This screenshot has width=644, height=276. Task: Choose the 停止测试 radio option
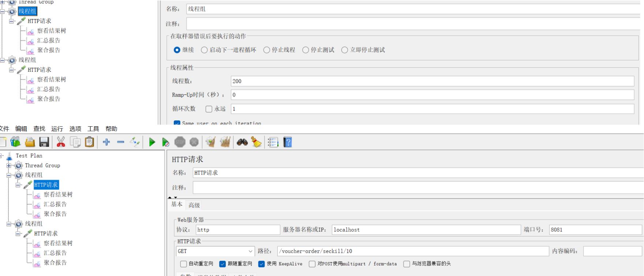[x=306, y=50]
